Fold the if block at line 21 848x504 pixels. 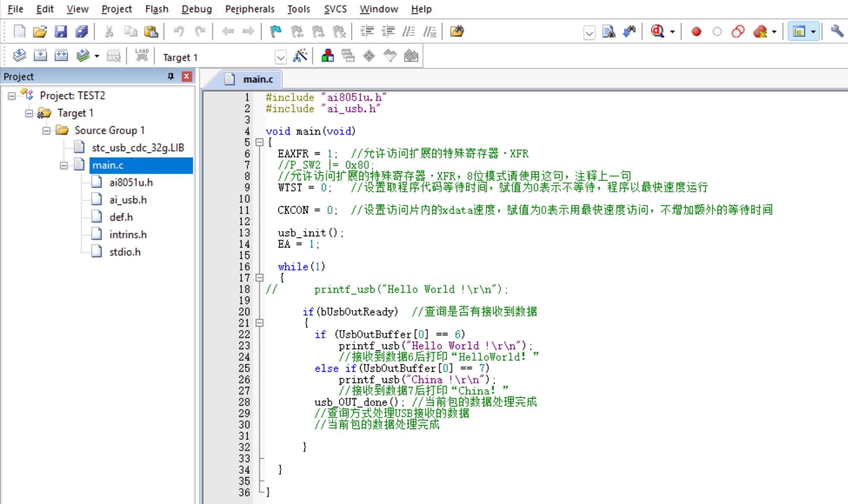click(x=259, y=323)
